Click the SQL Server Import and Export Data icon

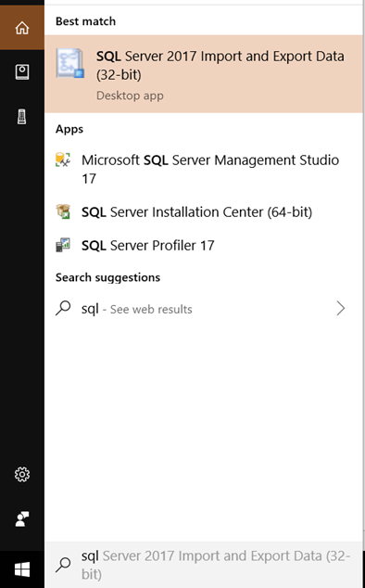pos(70,63)
